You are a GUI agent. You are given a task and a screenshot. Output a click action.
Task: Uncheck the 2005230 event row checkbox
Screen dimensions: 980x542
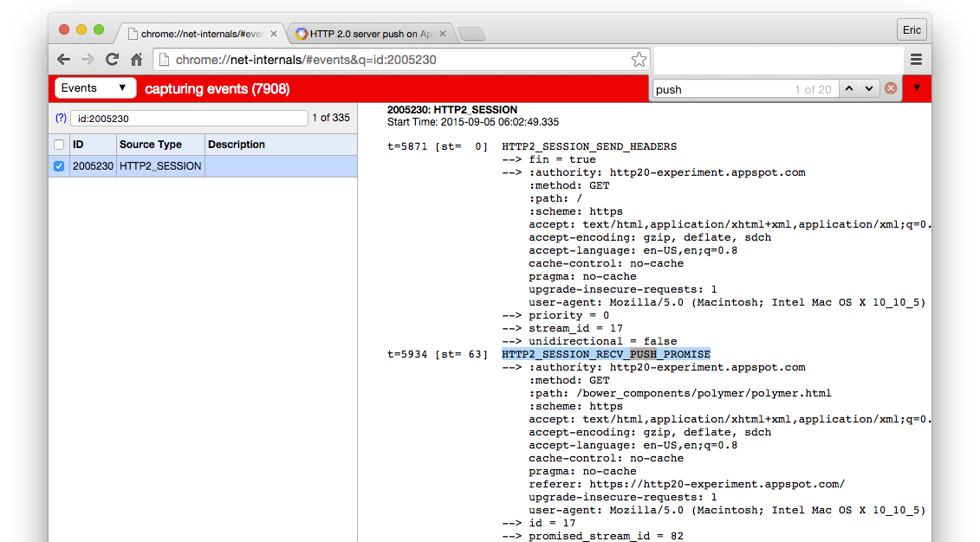pyautogui.click(x=59, y=166)
